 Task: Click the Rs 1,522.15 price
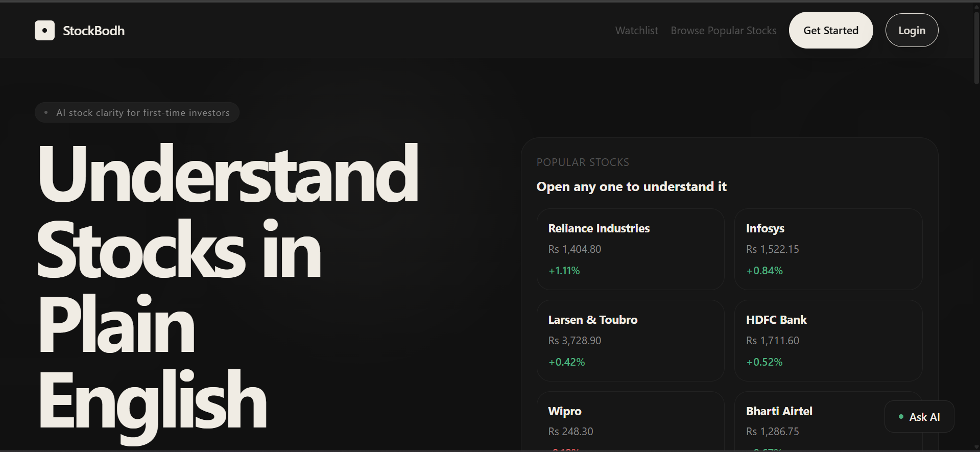tap(772, 249)
